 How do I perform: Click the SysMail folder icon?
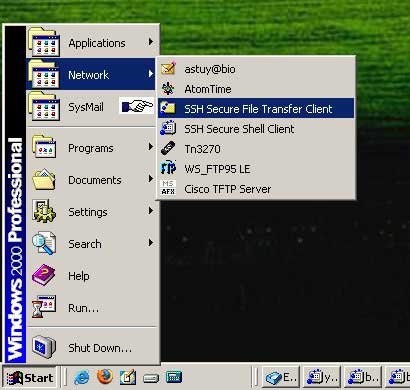click(x=44, y=106)
